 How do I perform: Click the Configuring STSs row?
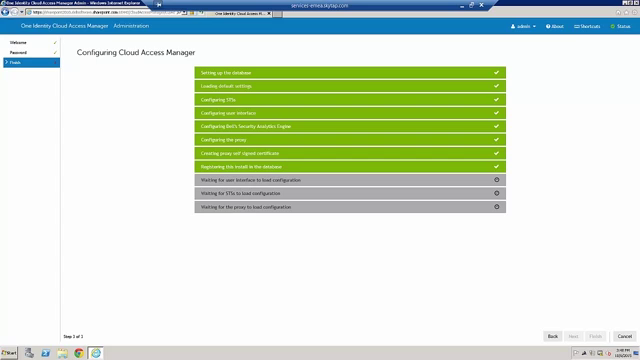(x=350, y=100)
